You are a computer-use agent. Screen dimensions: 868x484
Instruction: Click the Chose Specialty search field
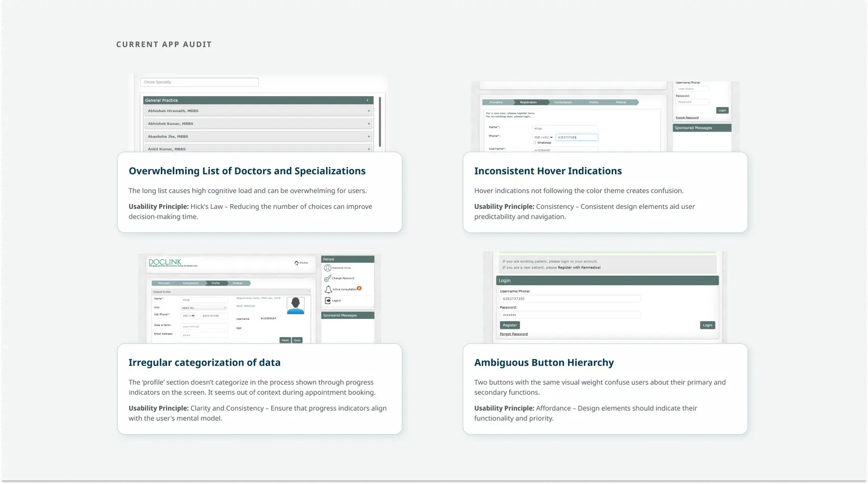pyautogui.click(x=199, y=82)
